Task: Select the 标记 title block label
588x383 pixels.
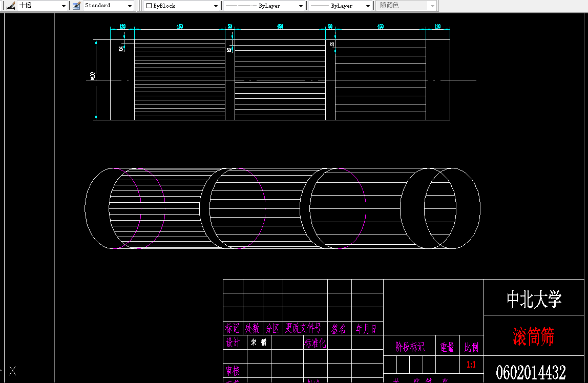Action: [x=232, y=328]
